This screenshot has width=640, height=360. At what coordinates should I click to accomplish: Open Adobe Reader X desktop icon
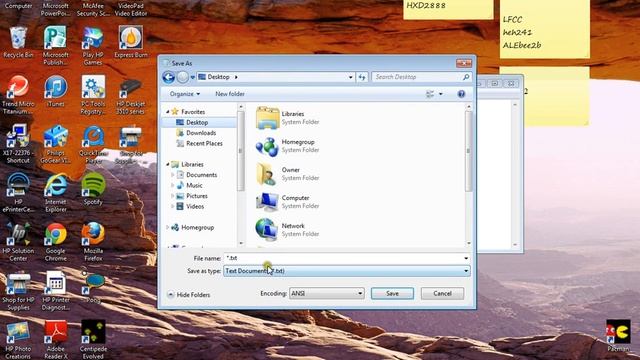(x=56, y=340)
